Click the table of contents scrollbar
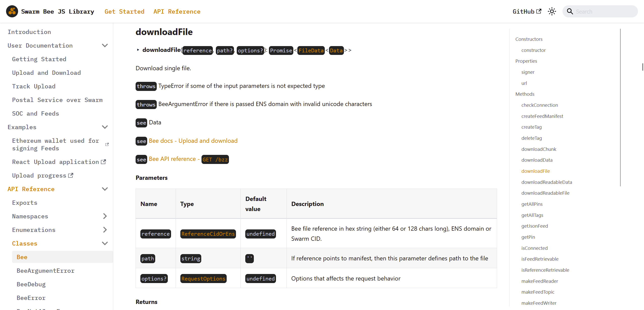 (620, 107)
